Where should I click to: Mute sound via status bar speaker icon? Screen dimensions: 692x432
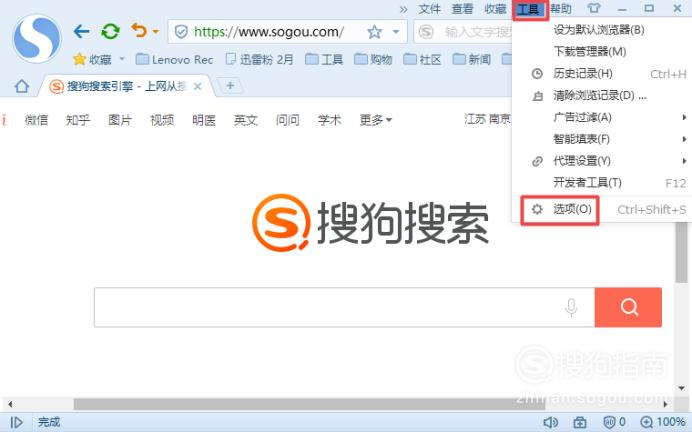pyautogui.click(x=550, y=422)
